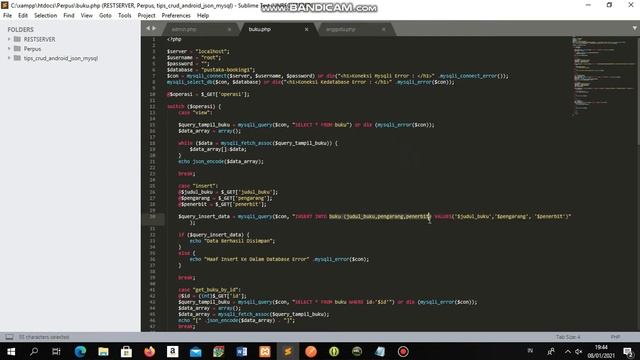Screen dimensions: 640x360
Task: Open the Find menu
Action: click(69, 16)
